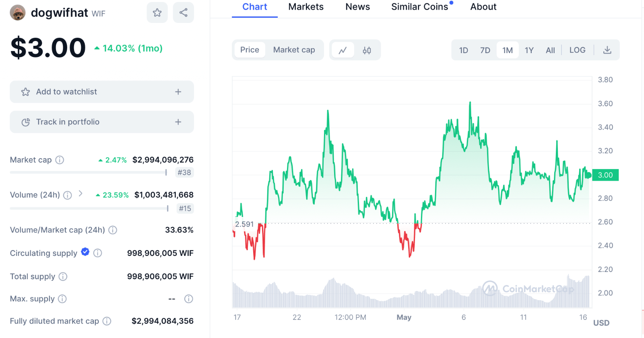Click the pie icon in Track in portfolio
The image size is (644, 338).
pos(26,122)
